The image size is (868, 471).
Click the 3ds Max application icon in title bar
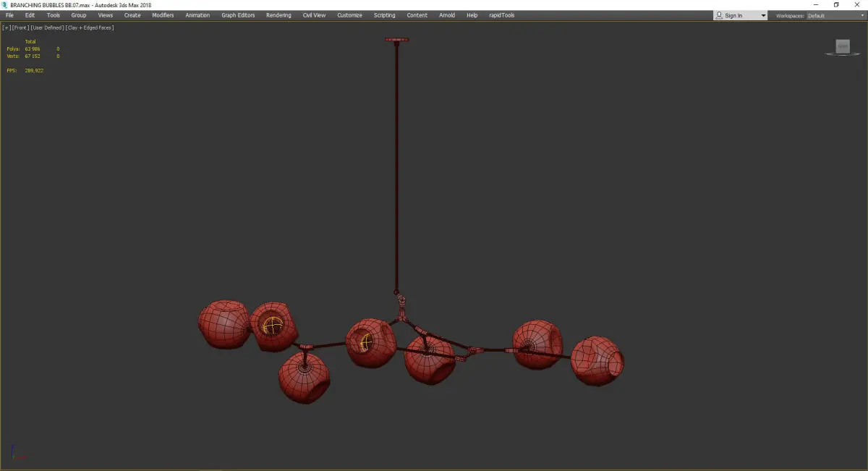click(x=4, y=4)
